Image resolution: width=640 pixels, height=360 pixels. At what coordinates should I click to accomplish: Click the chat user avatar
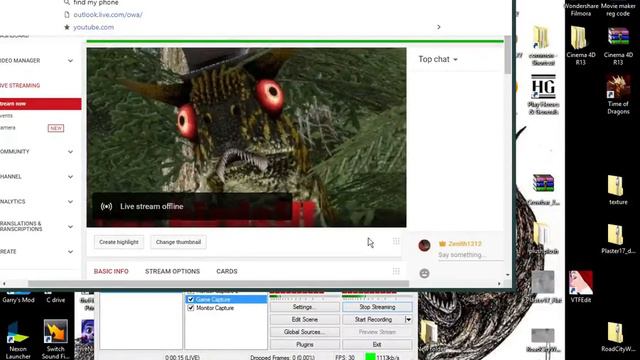point(424,245)
